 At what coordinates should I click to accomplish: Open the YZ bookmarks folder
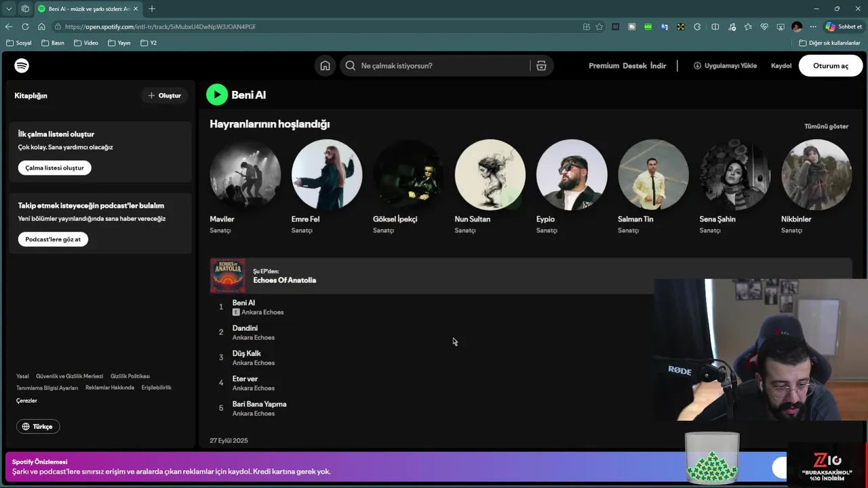coord(149,43)
